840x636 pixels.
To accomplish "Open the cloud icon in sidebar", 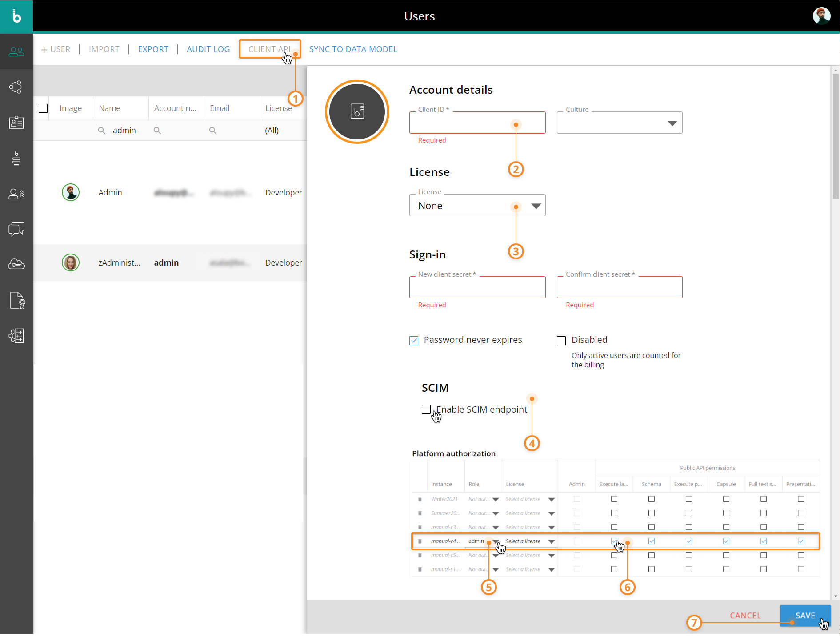I will (x=16, y=264).
